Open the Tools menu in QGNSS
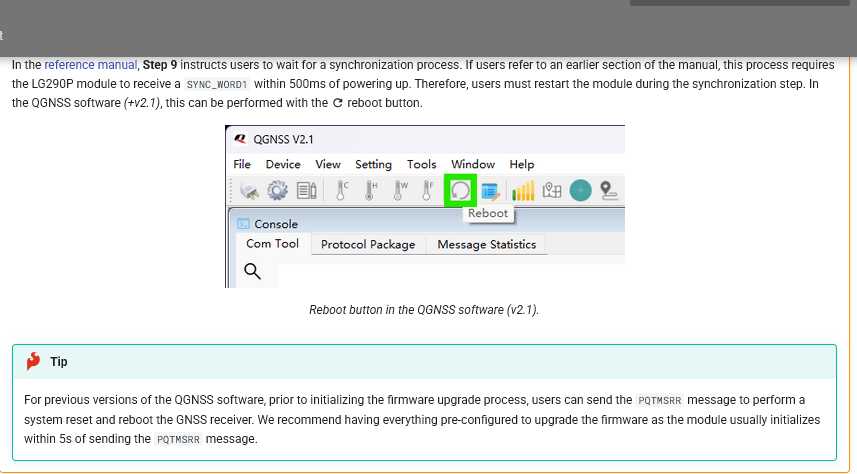This screenshot has width=857, height=474. pyautogui.click(x=421, y=164)
